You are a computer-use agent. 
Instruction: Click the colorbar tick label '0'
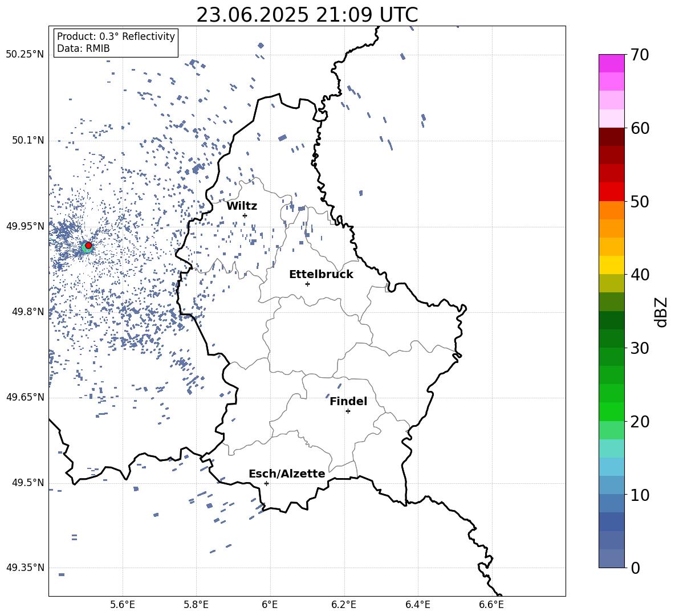635,568
